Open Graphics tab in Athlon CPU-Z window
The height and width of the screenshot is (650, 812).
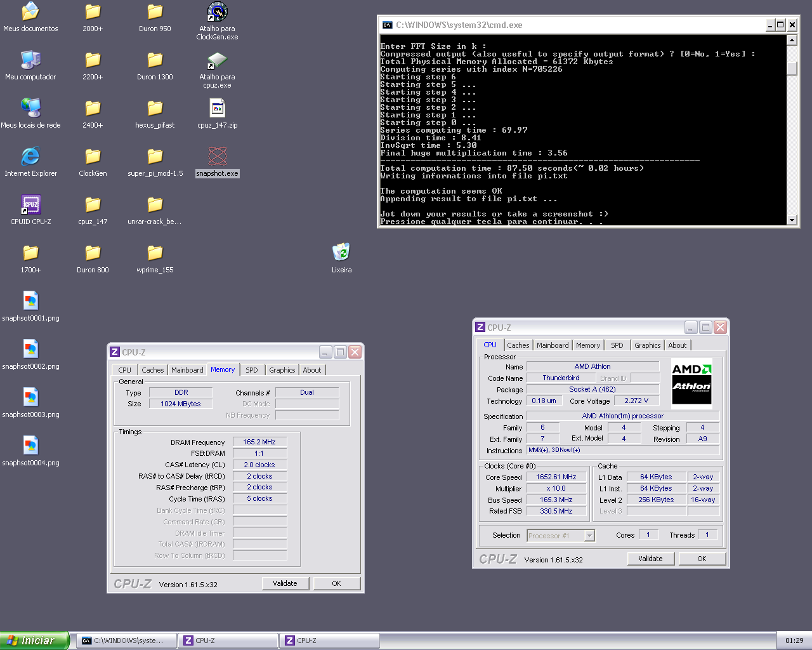[648, 345]
